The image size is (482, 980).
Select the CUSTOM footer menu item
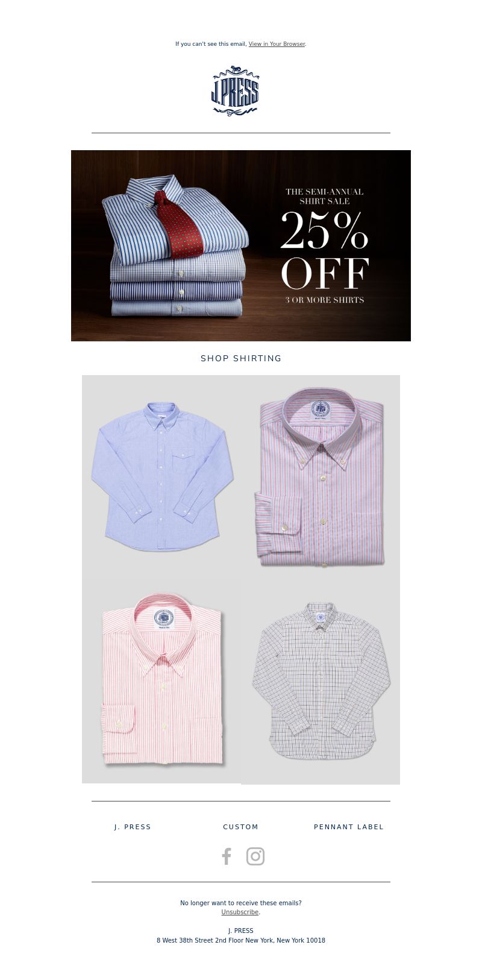241,827
